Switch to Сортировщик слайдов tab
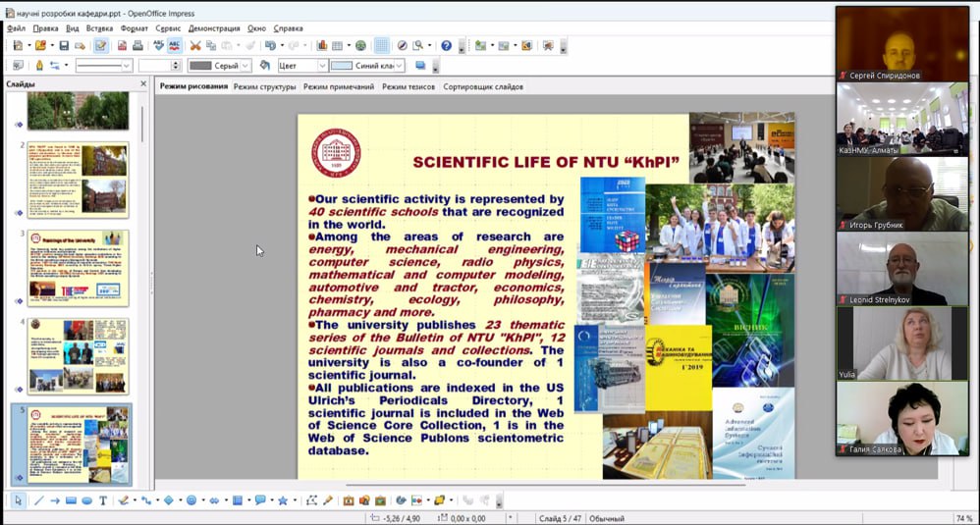980x525 pixels. click(x=483, y=86)
